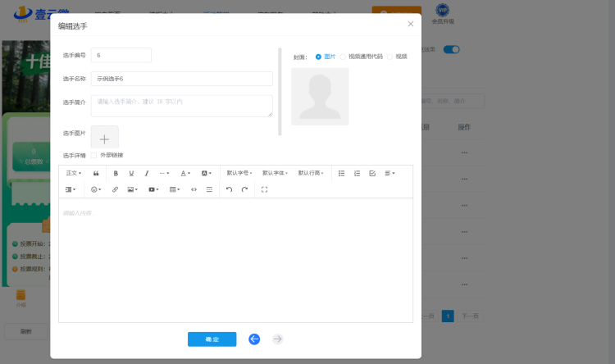This screenshot has height=364, width=615.
Task: Select 视频 as the cover type
Action: [397, 57]
